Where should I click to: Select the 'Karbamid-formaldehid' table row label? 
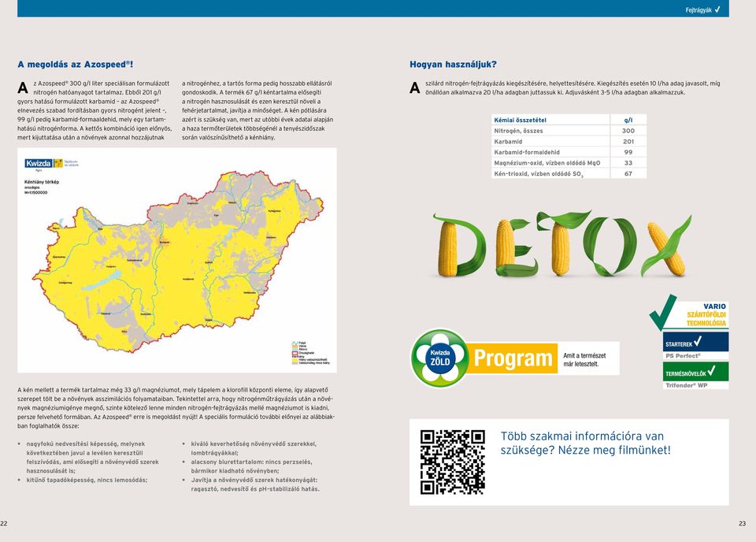pyautogui.click(x=527, y=152)
